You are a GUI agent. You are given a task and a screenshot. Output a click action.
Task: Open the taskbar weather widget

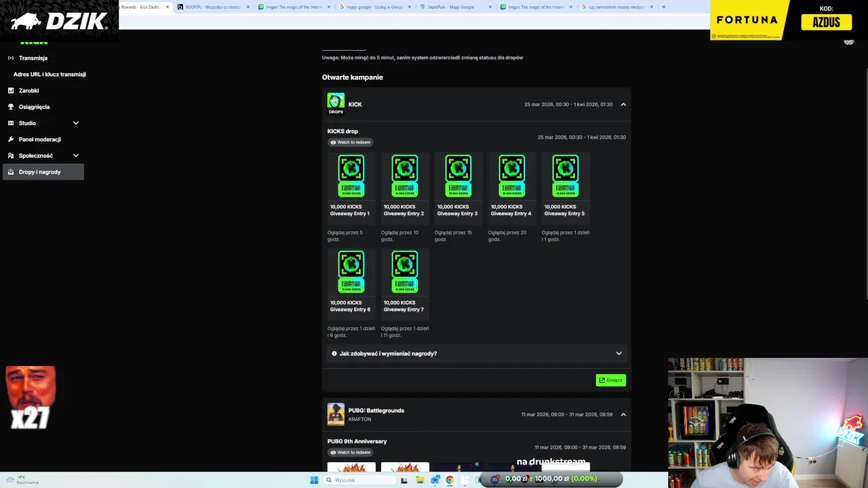(22, 480)
